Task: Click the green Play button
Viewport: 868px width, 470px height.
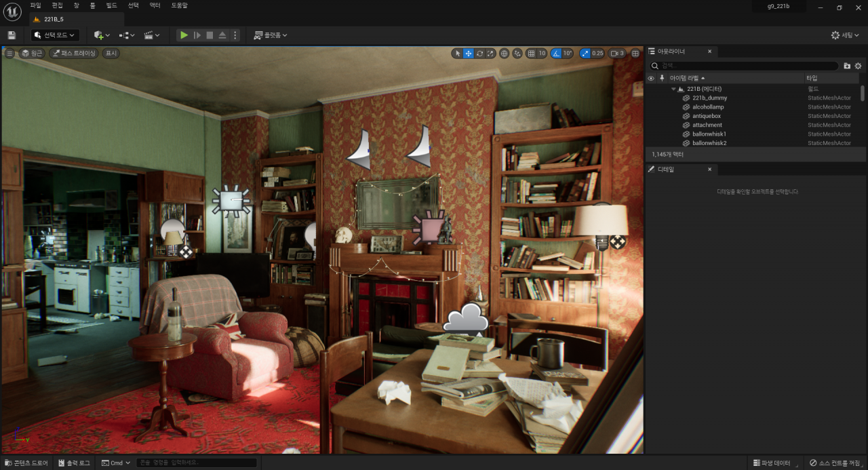Action: [184, 35]
